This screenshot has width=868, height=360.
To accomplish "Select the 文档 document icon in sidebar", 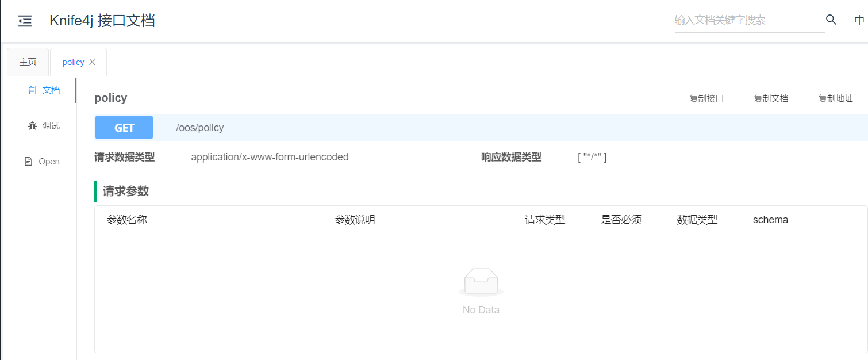I will point(32,90).
